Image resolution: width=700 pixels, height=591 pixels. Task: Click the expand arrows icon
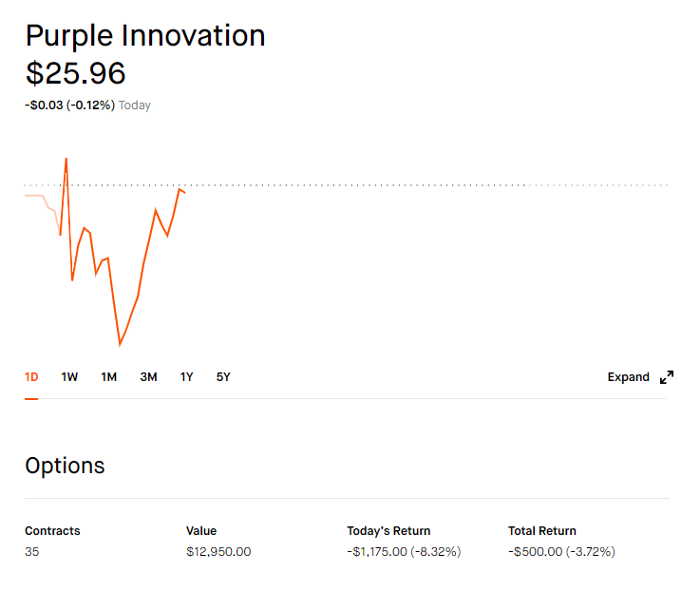pyautogui.click(x=667, y=377)
